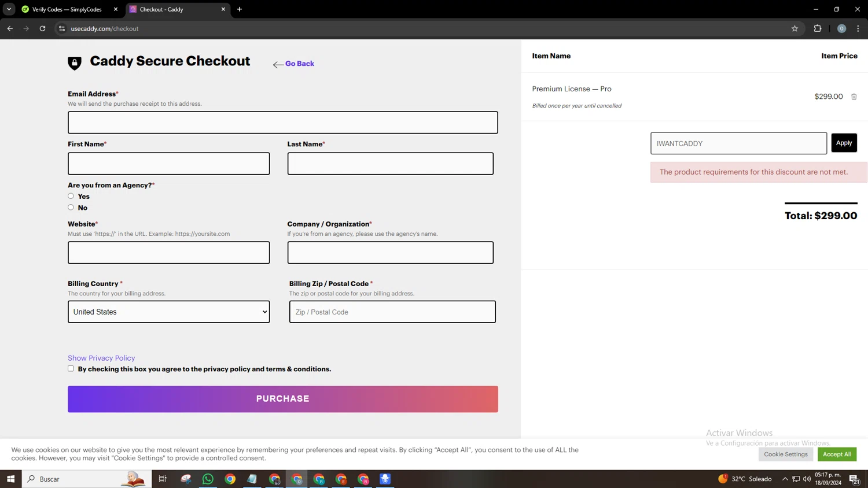
Task: Open the tab search dropdown arrow
Action: coord(9,9)
